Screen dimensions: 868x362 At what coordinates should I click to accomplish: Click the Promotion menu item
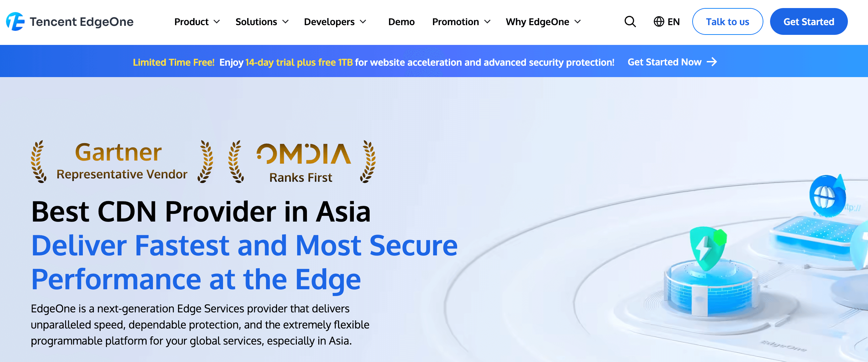(x=460, y=21)
